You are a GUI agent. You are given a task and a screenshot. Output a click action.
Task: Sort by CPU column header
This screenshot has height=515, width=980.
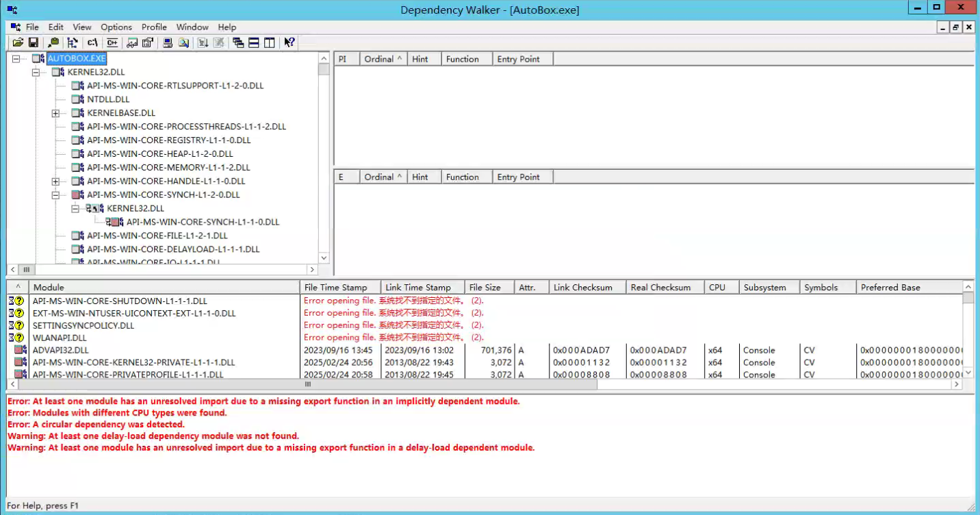(722, 287)
